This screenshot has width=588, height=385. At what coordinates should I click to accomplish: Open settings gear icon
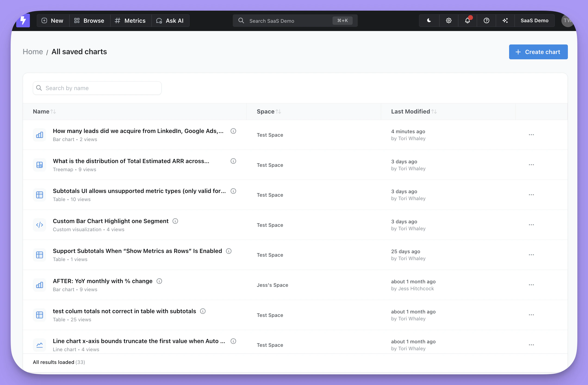tap(449, 21)
